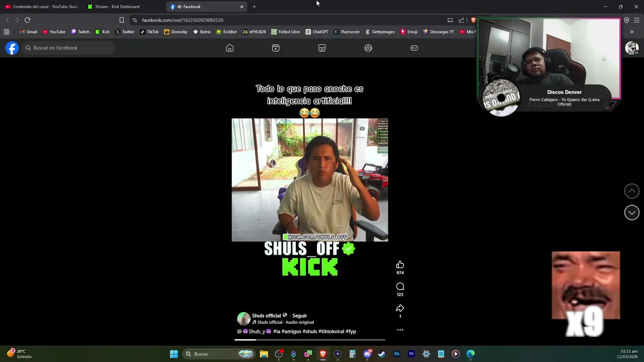The image size is (644, 362).
Task: Open the Gmail bookmark
Action: tap(28, 32)
